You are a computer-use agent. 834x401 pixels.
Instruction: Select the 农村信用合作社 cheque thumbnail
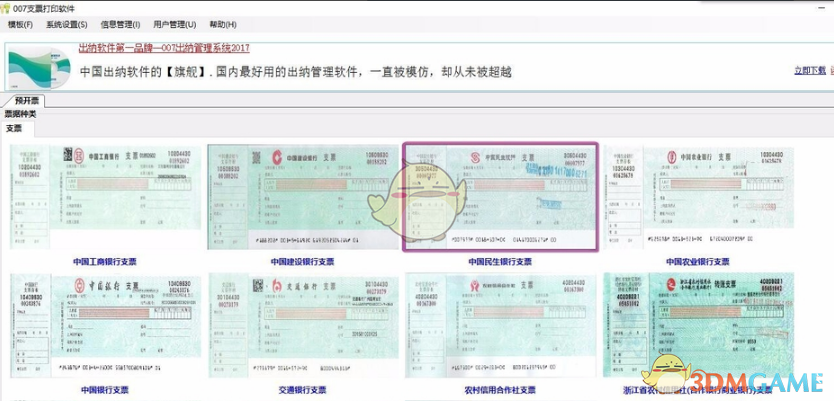501,326
